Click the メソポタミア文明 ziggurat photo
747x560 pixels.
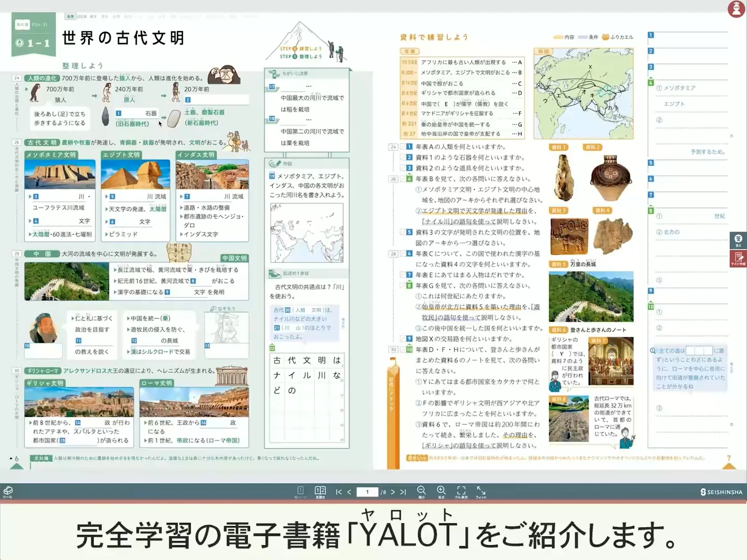(60, 175)
